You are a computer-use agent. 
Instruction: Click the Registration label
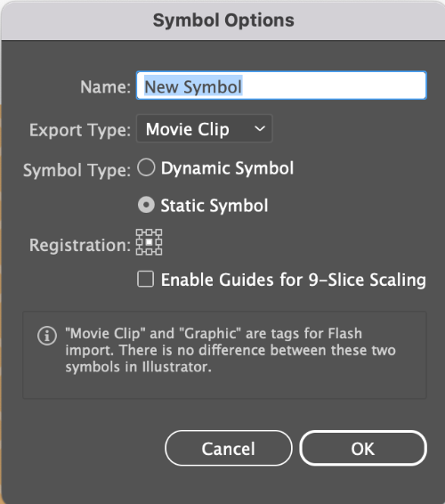coord(80,245)
